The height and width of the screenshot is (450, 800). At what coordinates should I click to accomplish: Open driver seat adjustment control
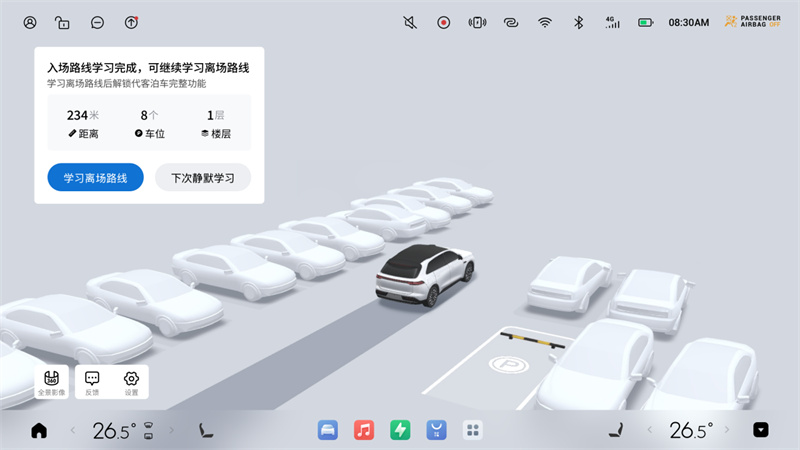[x=207, y=431]
